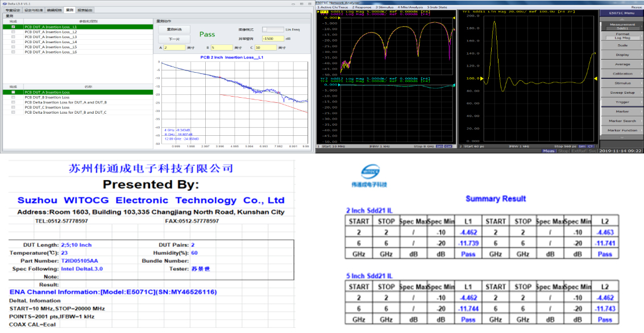Open the 2 Response menu
The image size is (644, 333).
[x=362, y=7]
